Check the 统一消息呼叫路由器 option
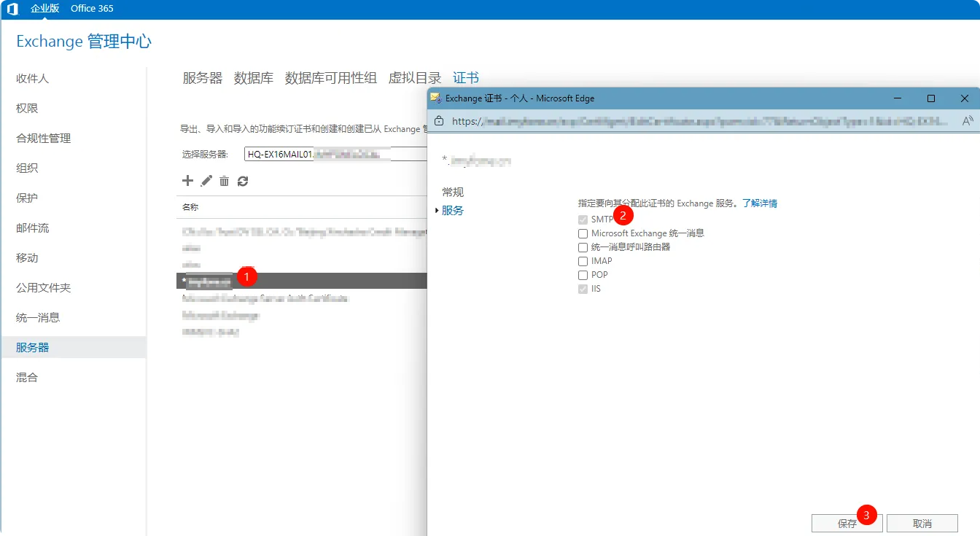Image resolution: width=980 pixels, height=536 pixels. point(583,247)
